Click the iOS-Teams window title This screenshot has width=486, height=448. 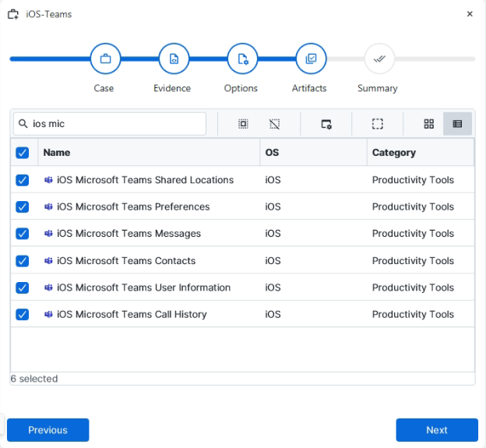(48, 14)
